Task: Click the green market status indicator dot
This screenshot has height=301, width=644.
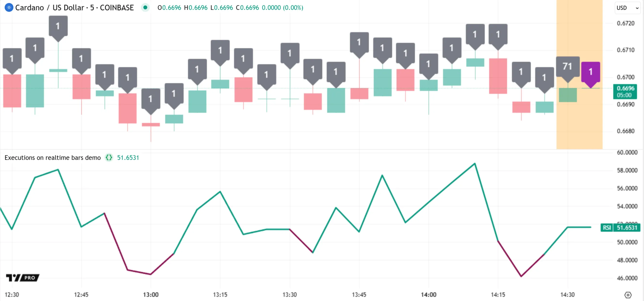Action: point(145,8)
